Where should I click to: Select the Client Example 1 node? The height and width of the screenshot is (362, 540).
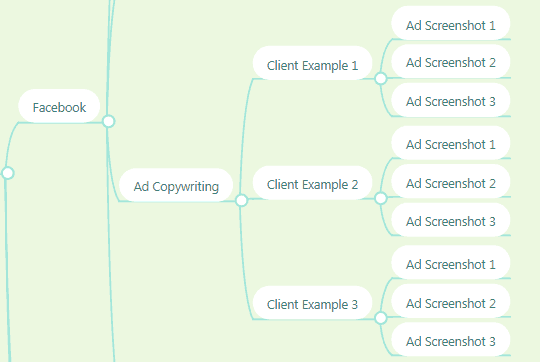point(312,63)
